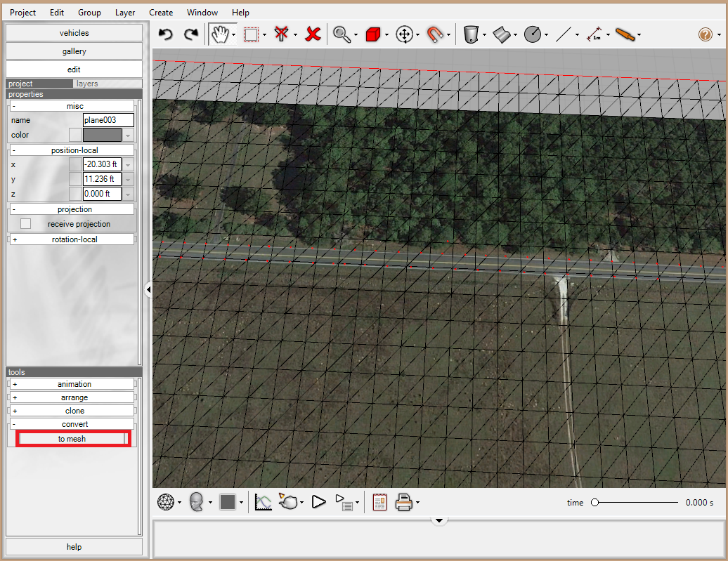Toggle the magnet snap tool
The width and height of the screenshot is (728, 561).
(x=435, y=34)
